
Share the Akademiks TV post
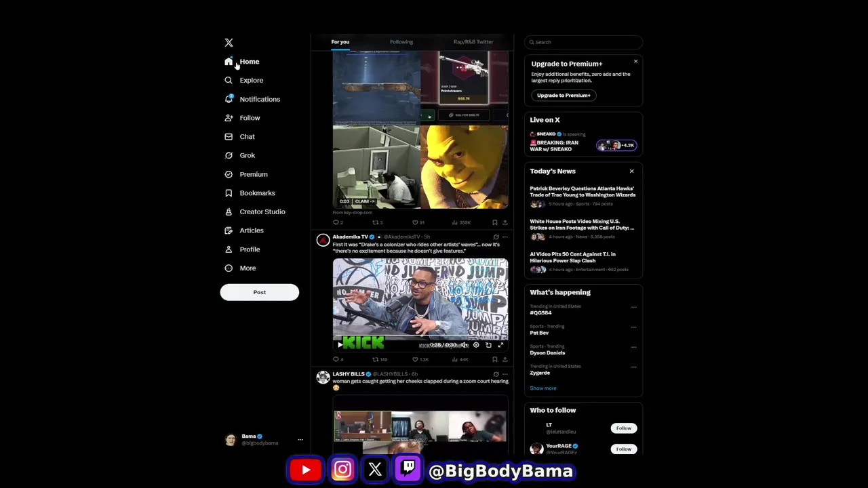[505, 359]
